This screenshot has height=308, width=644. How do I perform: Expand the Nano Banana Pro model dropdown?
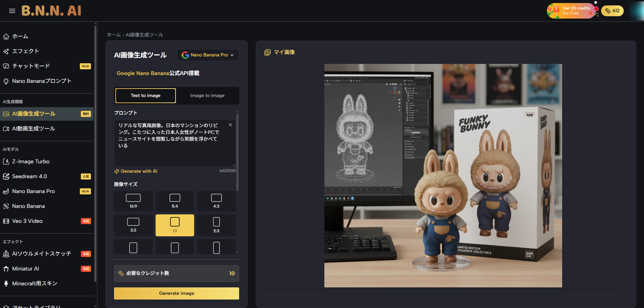[x=208, y=55]
